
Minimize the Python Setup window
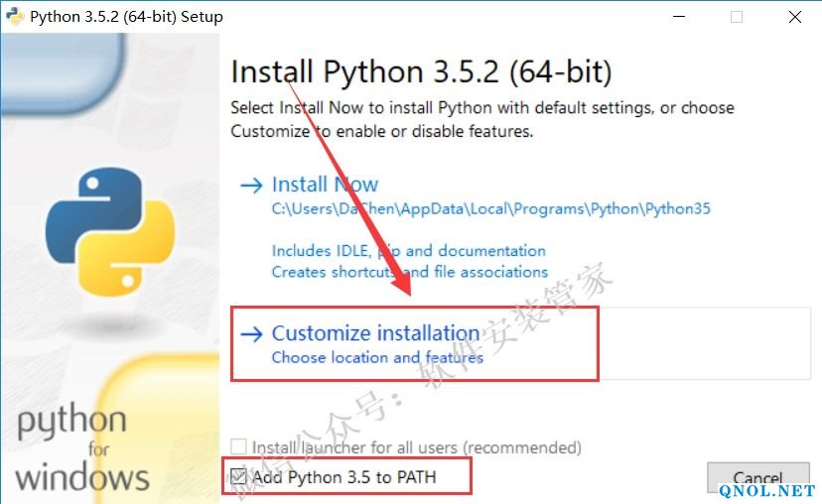[x=677, y=17]
